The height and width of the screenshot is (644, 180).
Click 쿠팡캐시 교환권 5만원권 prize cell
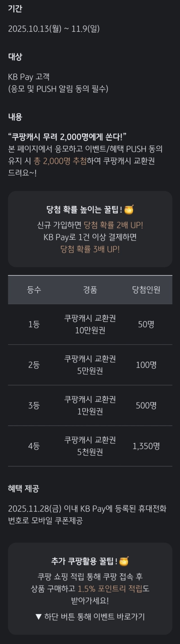tap(90, 365)
